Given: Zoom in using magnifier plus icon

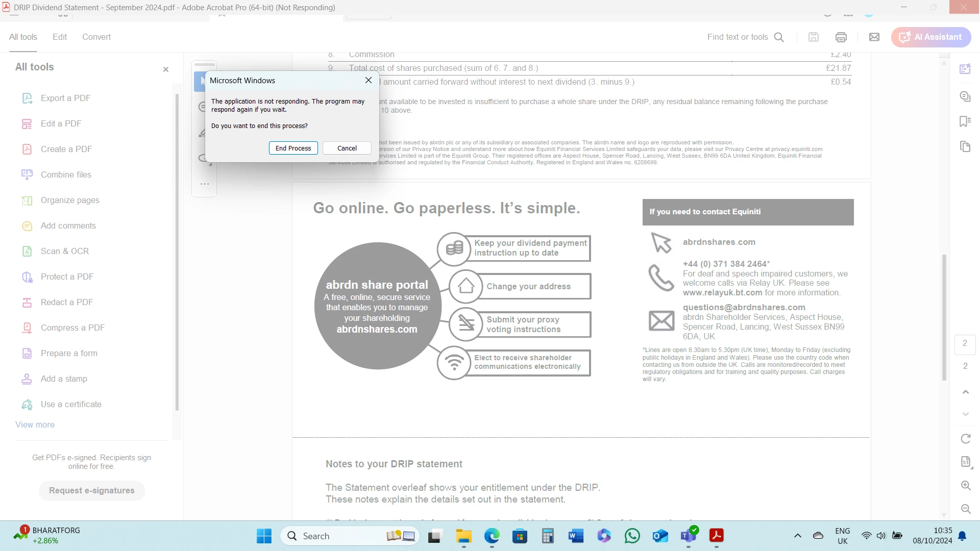Looking at the screenshot, I should point(965,485).
